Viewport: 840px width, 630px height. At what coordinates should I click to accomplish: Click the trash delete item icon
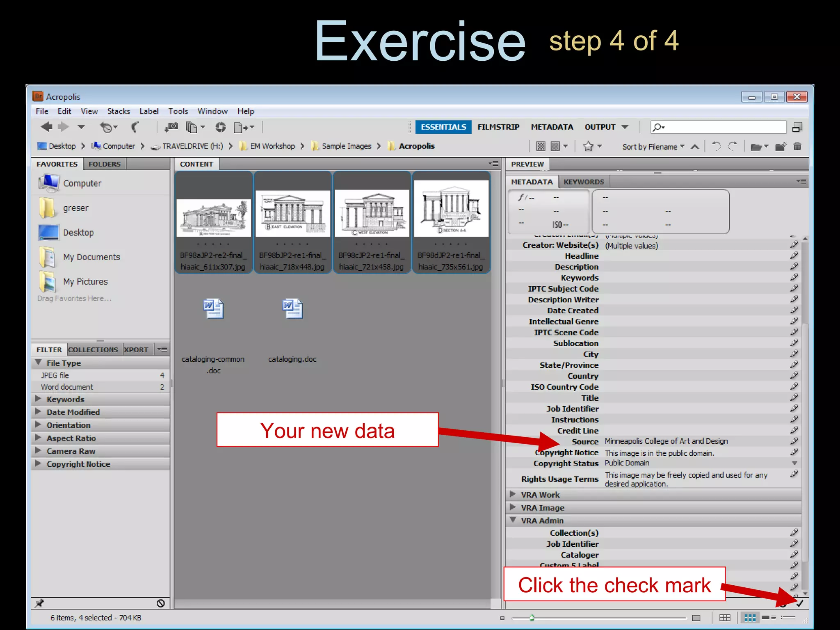point(797,146)
